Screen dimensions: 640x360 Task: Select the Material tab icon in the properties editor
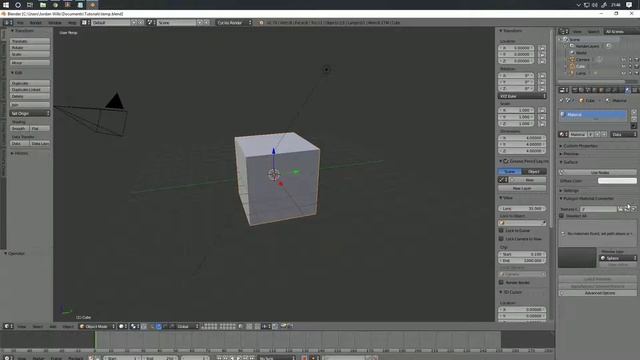click(x=628, y=90)
